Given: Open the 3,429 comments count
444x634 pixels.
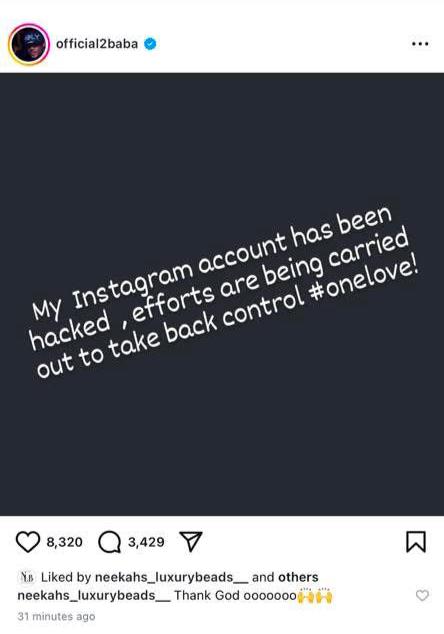Looking at the screenshot, I should pos(146,542).
